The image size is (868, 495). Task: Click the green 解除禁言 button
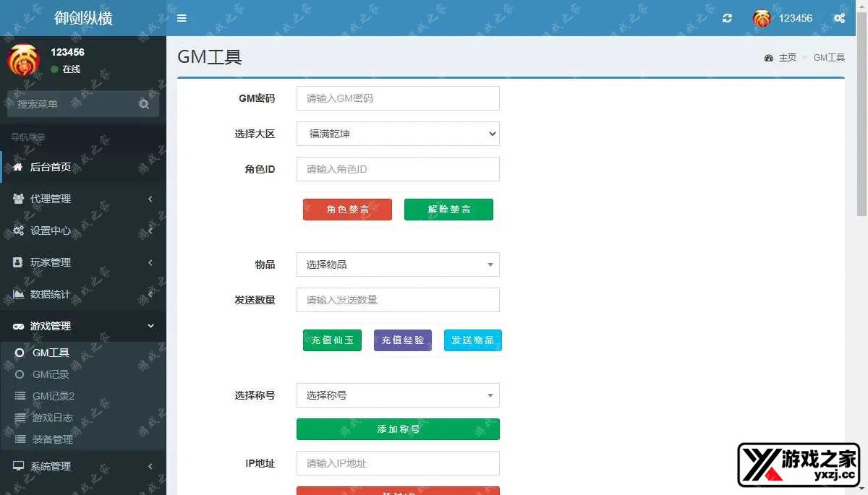448,210
